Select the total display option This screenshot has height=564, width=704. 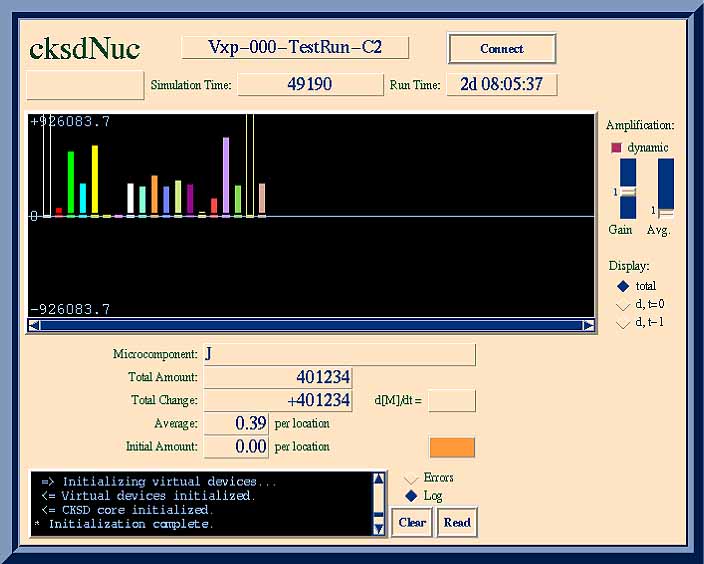click(623, 286)
